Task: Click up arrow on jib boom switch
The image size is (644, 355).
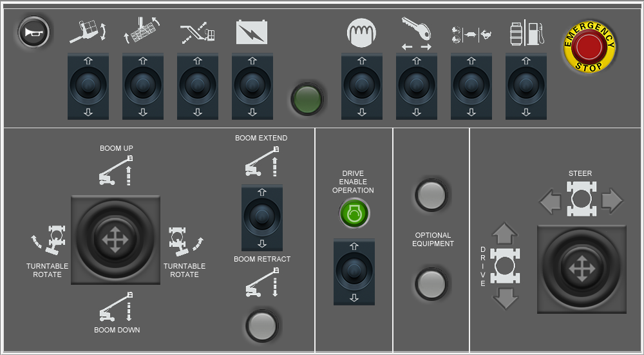Action: [198, 61]
